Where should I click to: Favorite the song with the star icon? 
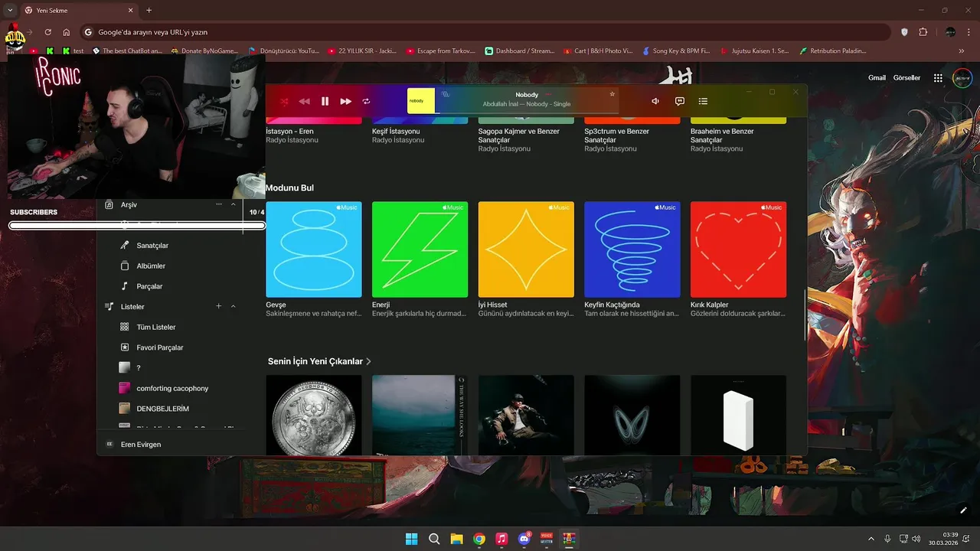click(612, 94)
